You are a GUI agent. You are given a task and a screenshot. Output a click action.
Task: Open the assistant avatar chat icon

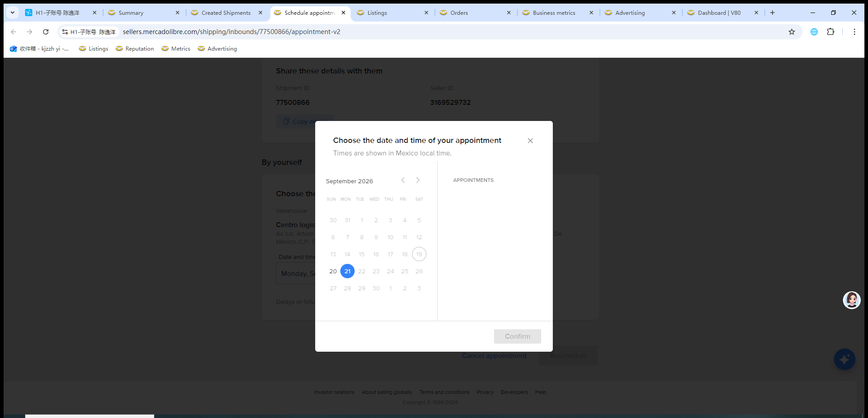851,300
